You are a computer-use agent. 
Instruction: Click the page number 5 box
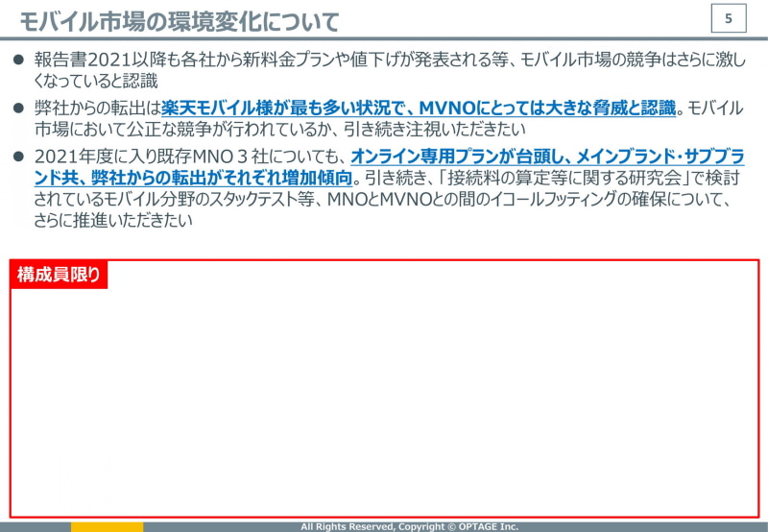[729, 18]
